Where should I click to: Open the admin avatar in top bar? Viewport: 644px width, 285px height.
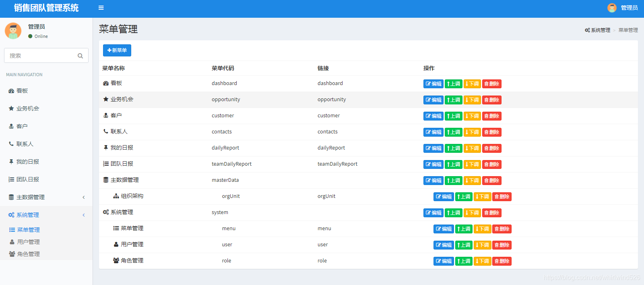click(x=612, y=8)
